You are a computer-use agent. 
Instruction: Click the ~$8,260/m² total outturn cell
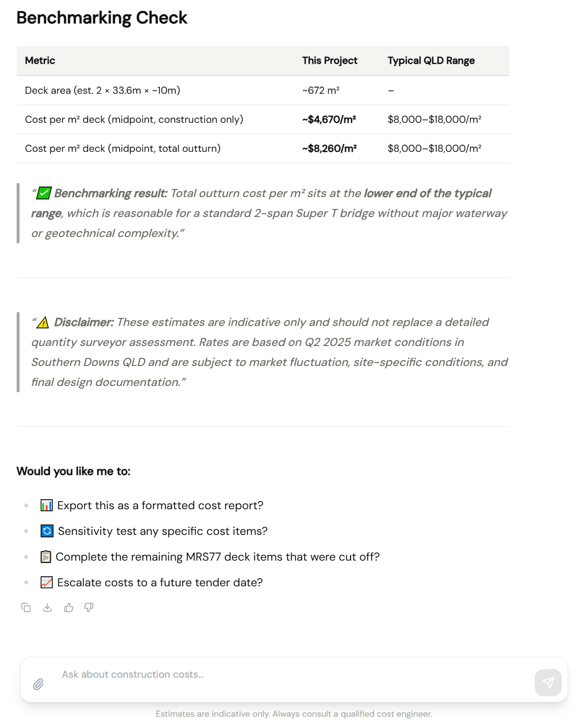coord(329,148)
